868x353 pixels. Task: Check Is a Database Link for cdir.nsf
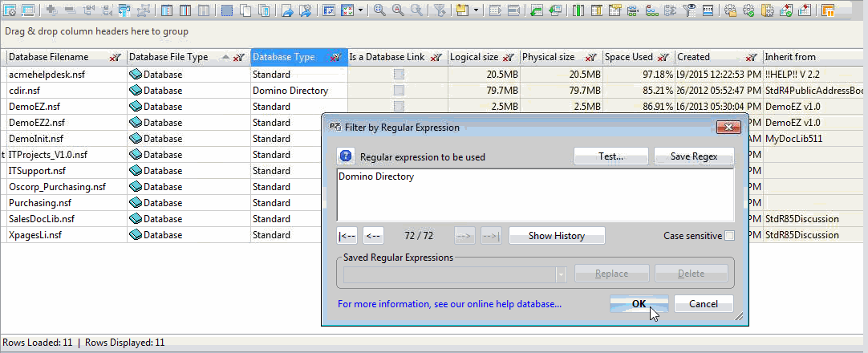pyautogui.click(x=398, y=91)
